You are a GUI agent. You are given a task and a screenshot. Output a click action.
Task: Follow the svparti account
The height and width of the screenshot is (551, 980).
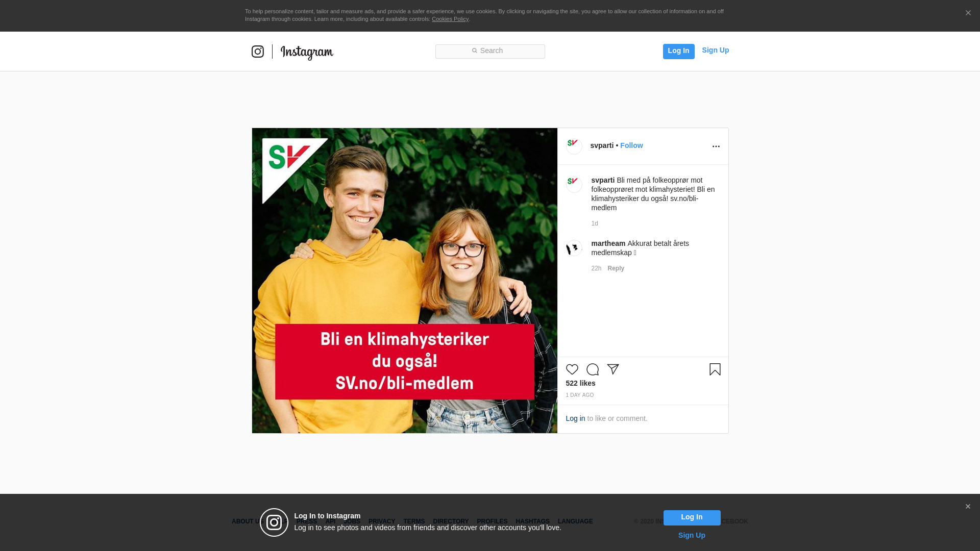631,145
